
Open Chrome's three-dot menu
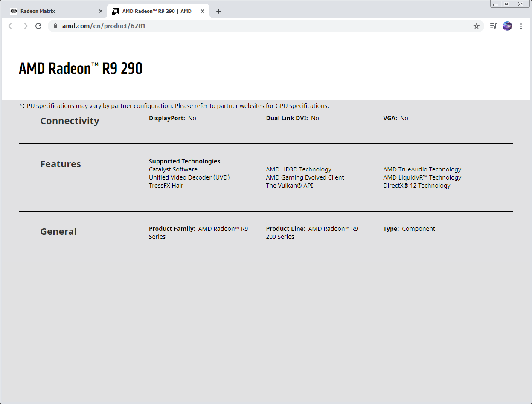(x=521, y=26)
